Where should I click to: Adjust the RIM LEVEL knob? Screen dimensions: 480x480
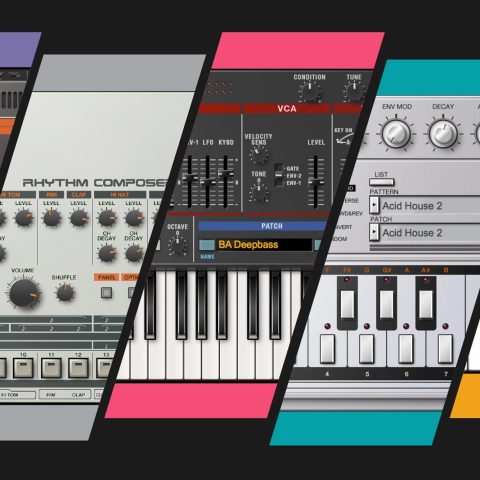pyautogui.click(x=51, y=218)
